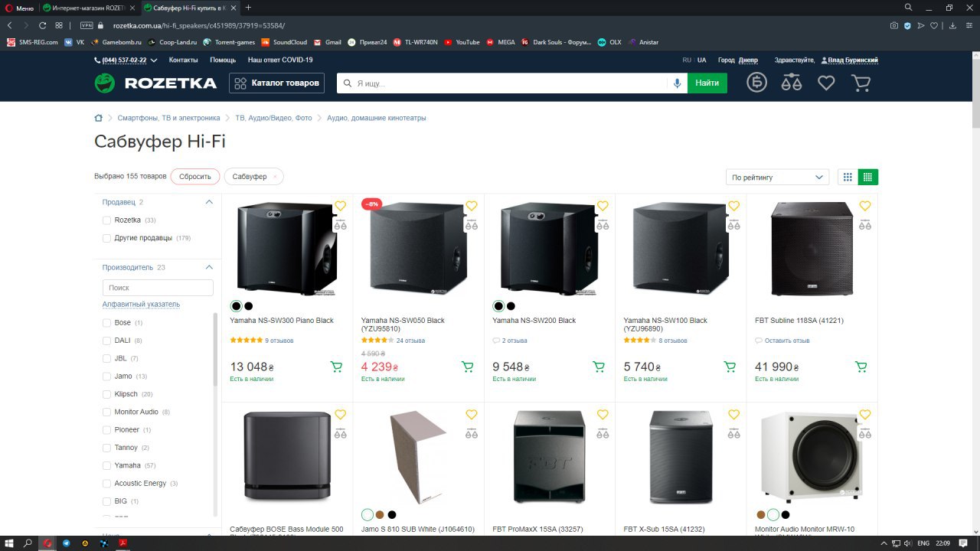Image resolution: width=980 pixels, height=551 pixels.
Task: Expand the phone number dropdown
Action: (154, 60)
